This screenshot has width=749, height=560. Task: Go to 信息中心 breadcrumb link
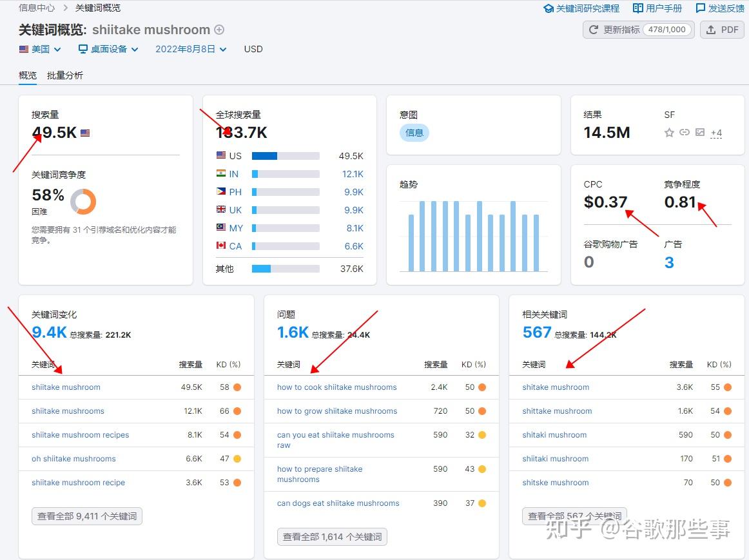tap(37, 8)
